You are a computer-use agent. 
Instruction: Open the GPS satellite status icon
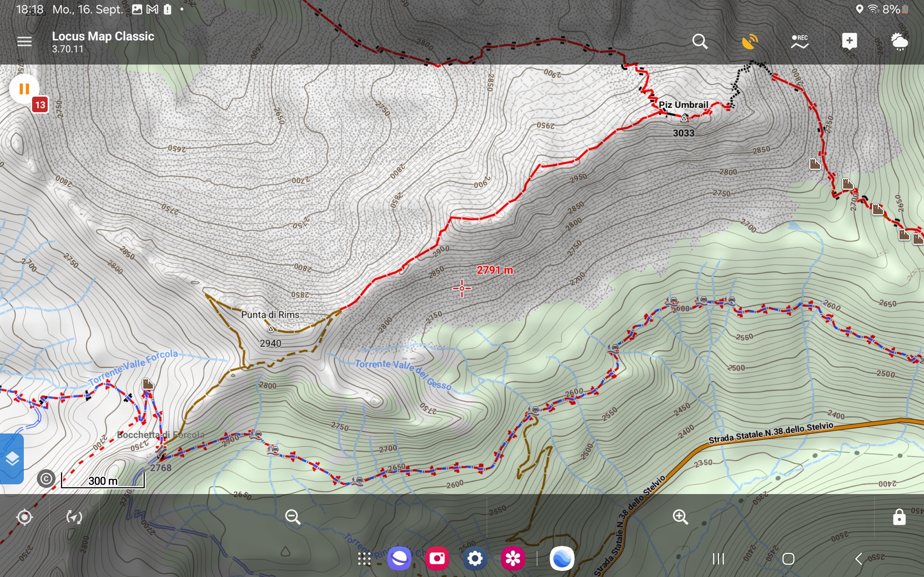(x=750, y=41)
